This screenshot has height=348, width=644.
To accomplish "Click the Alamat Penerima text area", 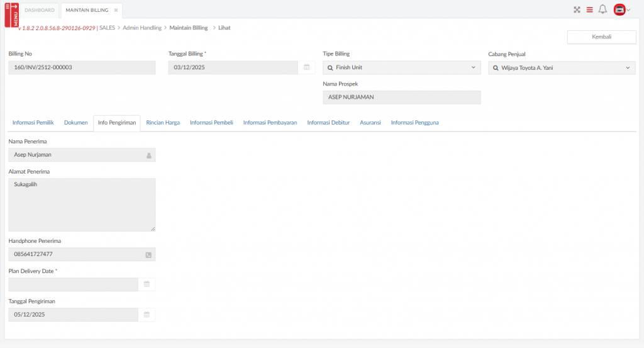I will 82,205.
